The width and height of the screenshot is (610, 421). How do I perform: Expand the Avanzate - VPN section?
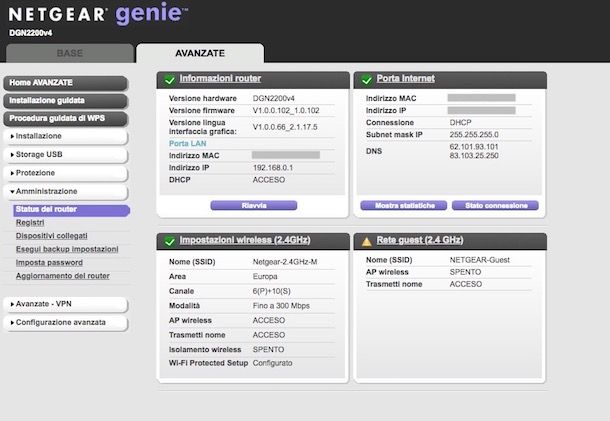click(x=65, y=304)
